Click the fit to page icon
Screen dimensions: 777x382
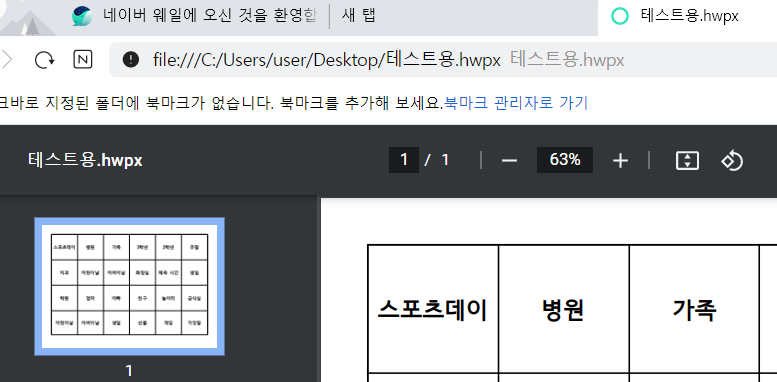[687, 161]
